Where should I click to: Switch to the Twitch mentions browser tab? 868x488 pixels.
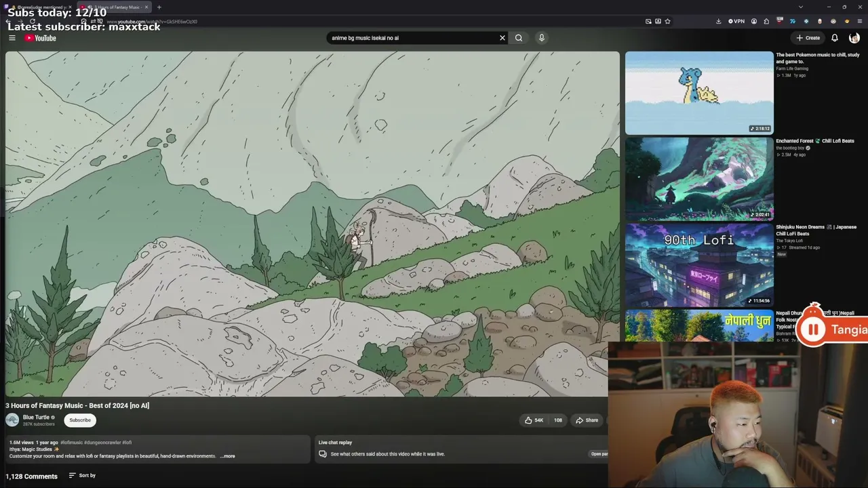coord(37,7)
